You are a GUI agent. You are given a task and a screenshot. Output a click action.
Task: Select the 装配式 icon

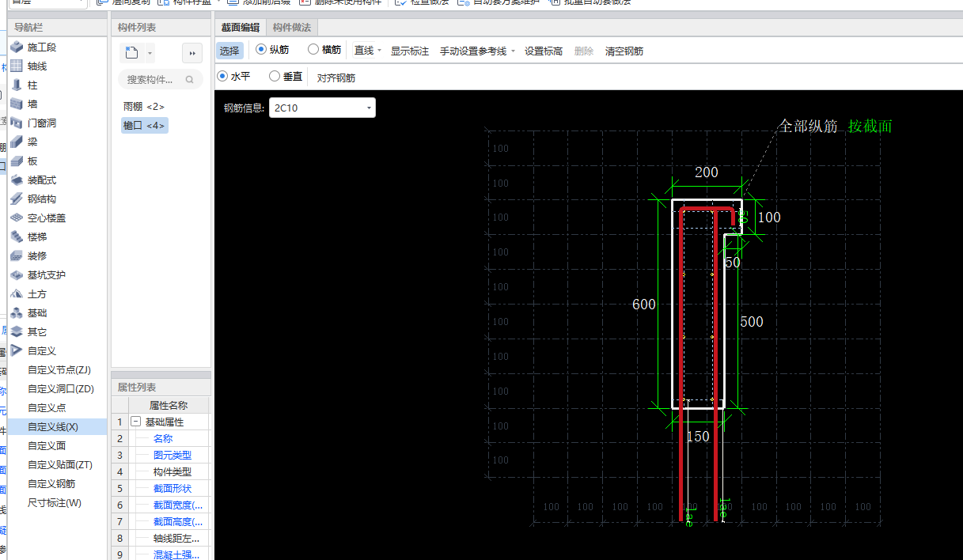point(17,180)
